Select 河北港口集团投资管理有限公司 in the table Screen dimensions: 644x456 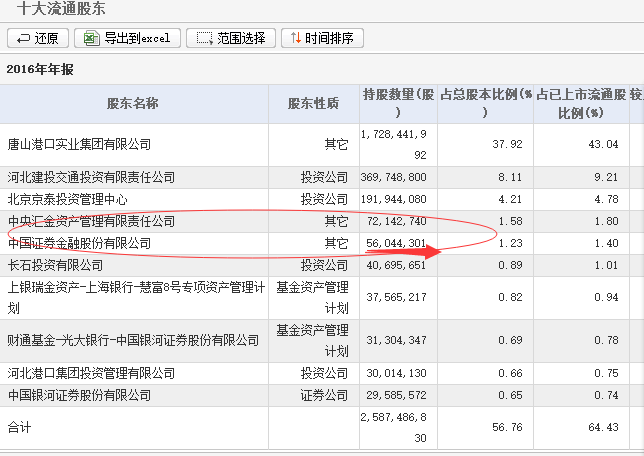[91, 373]
